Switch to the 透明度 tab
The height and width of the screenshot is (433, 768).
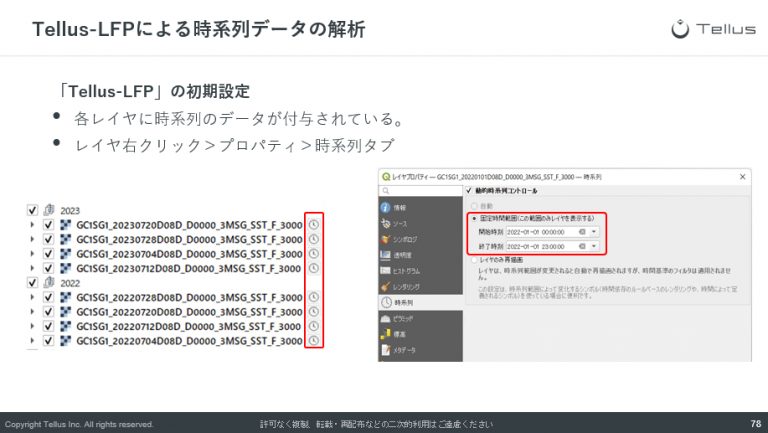[x=421, y=255]
